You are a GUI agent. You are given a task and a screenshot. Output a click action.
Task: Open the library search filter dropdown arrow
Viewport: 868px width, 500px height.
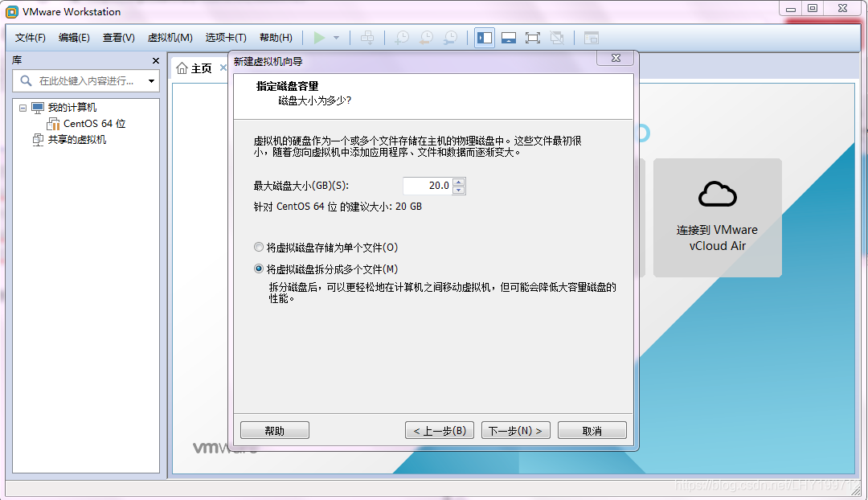(x=151, y=81)
